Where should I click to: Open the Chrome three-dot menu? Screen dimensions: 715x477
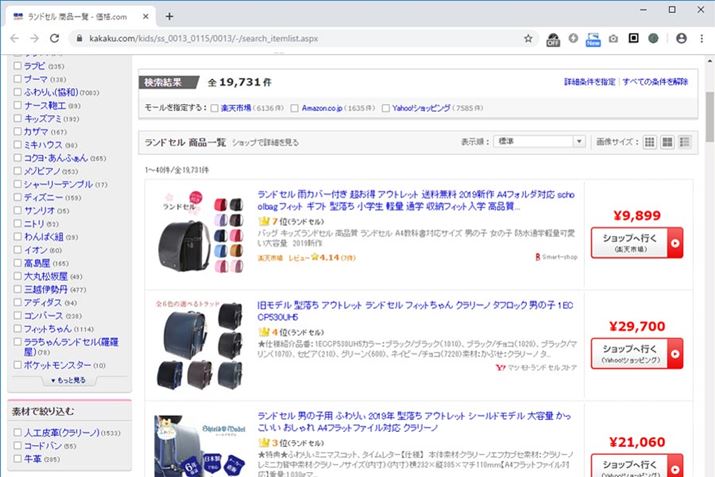[x=701, y=38]
